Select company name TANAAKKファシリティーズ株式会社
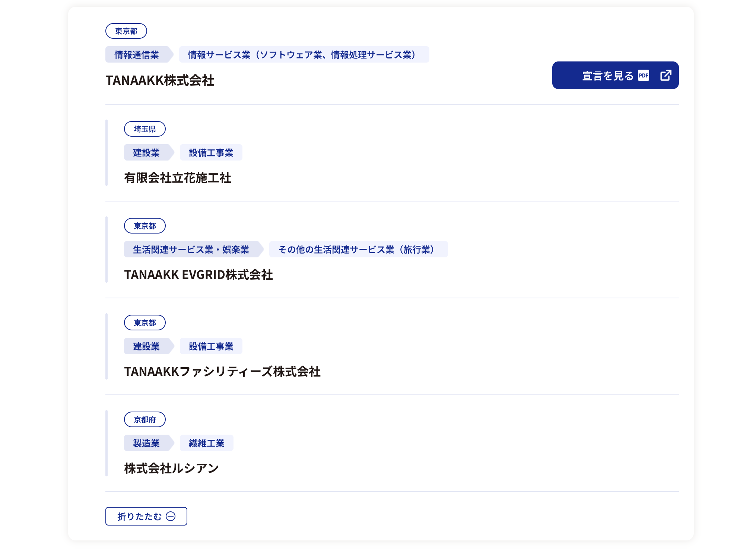 pyautogui.click(x=222, y=372)
